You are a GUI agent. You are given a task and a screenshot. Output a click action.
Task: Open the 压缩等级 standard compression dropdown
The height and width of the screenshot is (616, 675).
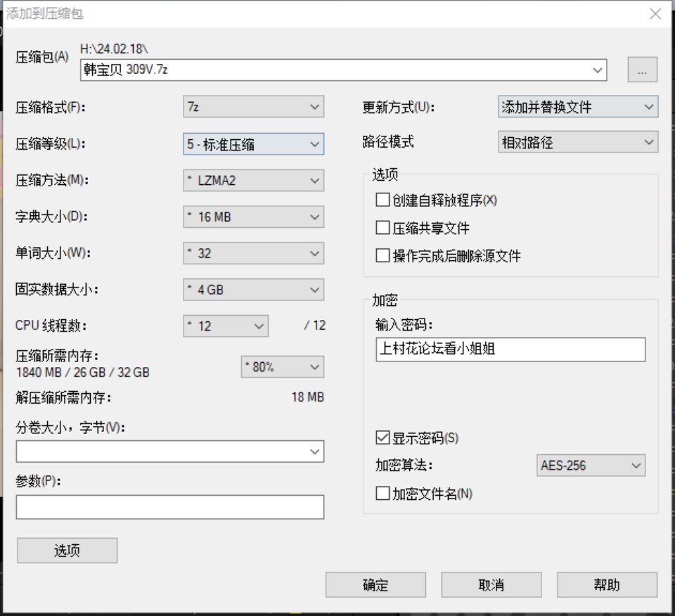point(254,143)
